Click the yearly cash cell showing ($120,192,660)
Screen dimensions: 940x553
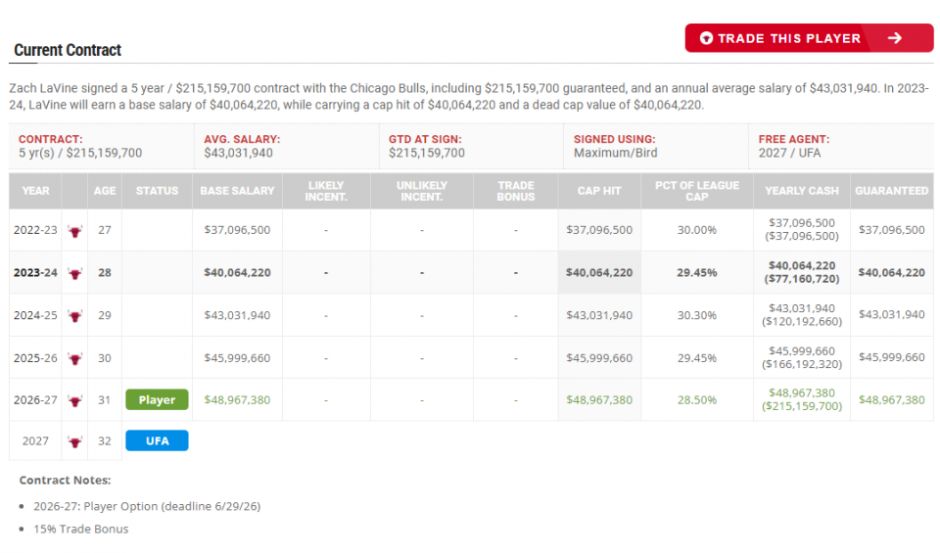click(x=802, y=315)
